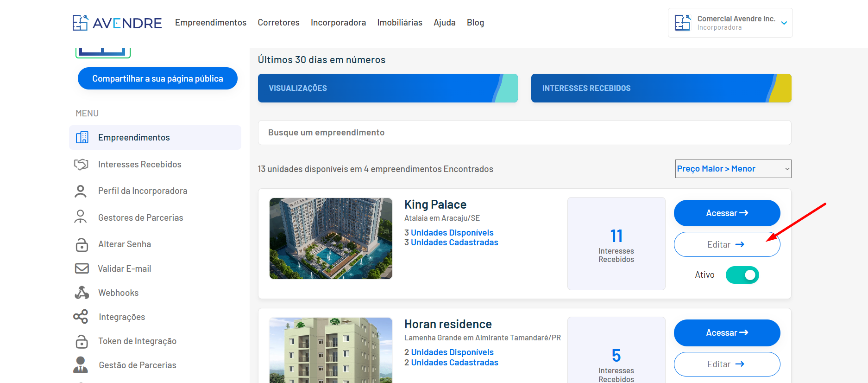The width and height of the screenshot is (868, 383).
Task: Select Integrações in sidebar menu
Action: pyautogui.click(x=122, y=317)
